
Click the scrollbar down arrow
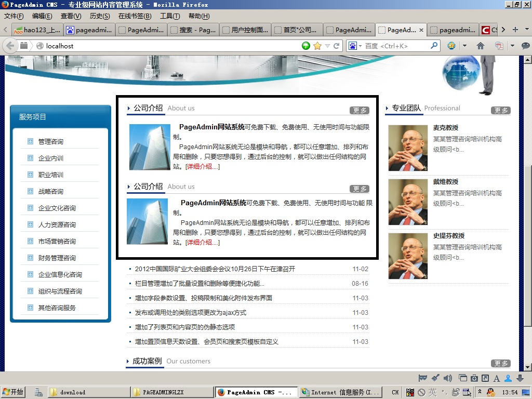point(527,367)
